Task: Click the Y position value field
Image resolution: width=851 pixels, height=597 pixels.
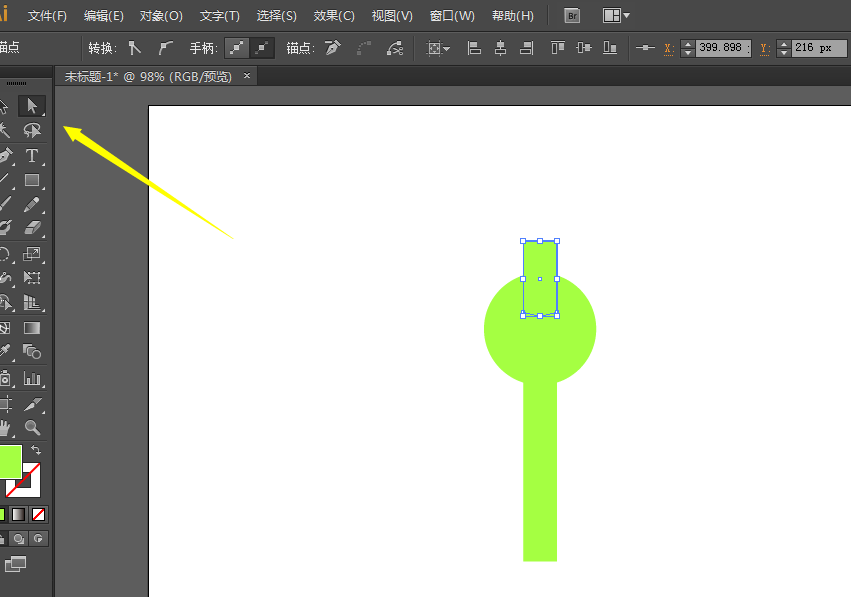Action: [818, 48]
